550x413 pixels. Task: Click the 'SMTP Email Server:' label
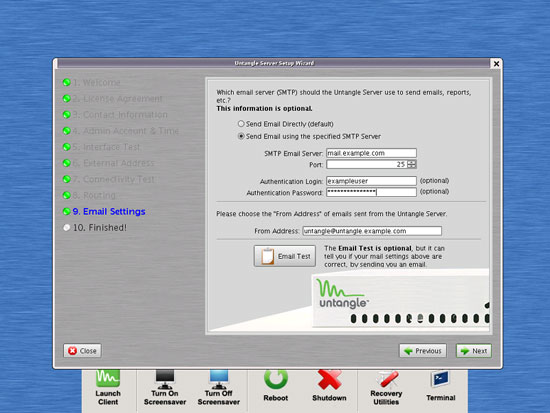(293, 153)
